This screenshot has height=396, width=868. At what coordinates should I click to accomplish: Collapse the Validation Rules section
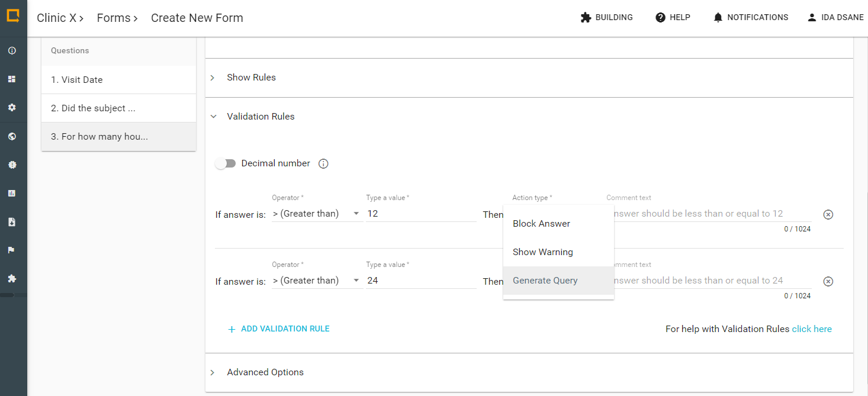tap(261, 117)
